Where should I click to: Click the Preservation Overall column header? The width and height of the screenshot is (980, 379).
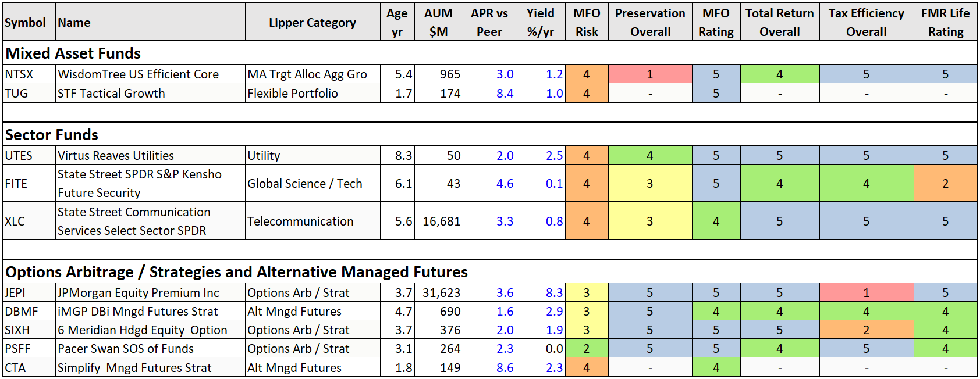point(649,23)
